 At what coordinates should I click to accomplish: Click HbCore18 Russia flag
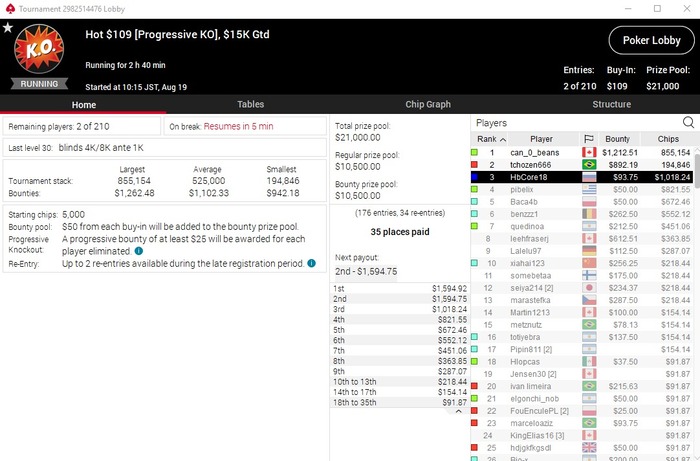(x=589, y=177)
